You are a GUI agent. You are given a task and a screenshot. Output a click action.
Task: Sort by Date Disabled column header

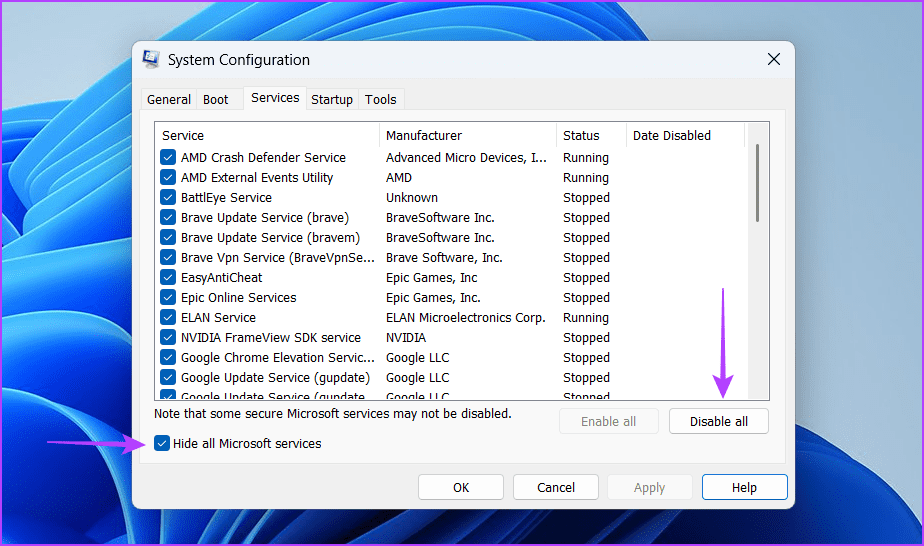pyautogui.click(x=685, y=135)
